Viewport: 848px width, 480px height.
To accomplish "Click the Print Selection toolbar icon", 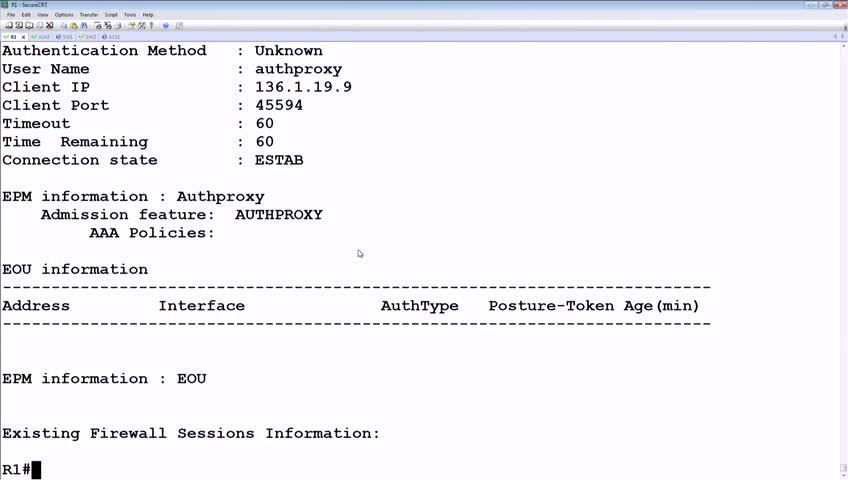I will [108, 25].
